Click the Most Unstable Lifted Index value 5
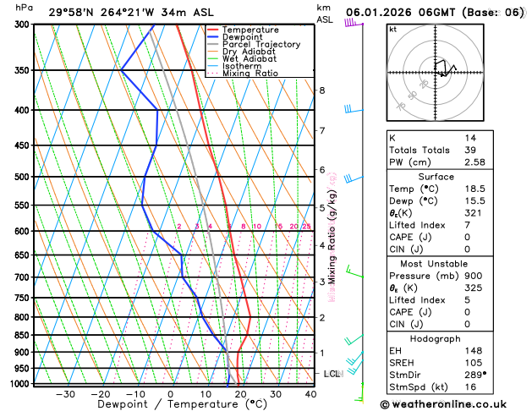Image resolution: width=532 pixels, height=411 pixels. 467,300
